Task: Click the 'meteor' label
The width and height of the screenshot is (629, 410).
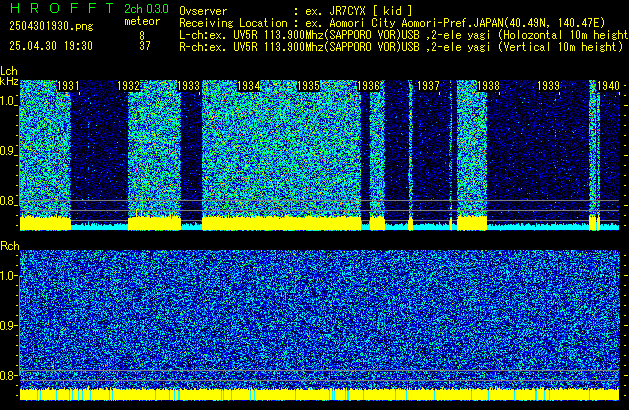Action: [x=142, y=21]
